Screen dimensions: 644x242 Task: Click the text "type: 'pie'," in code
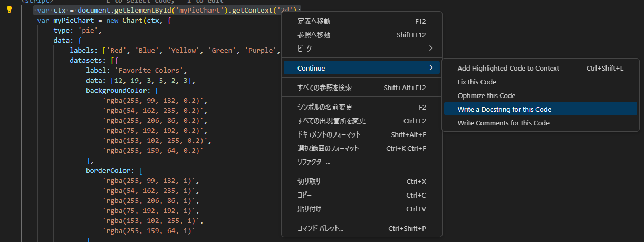78,30
